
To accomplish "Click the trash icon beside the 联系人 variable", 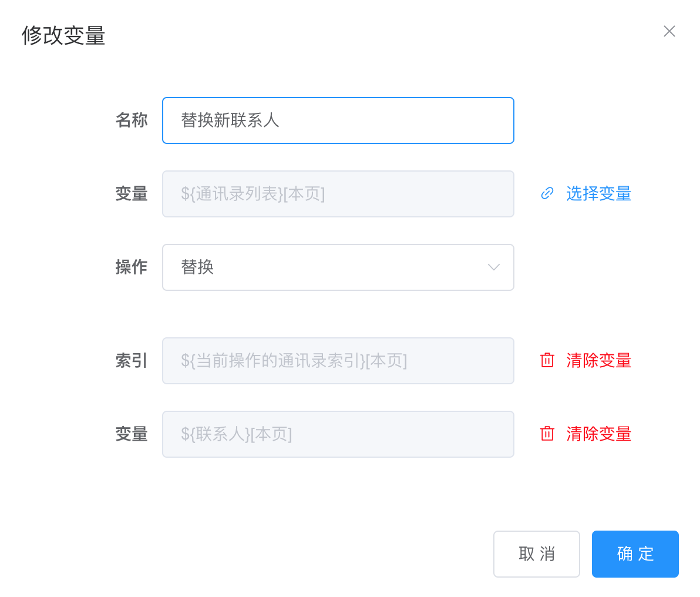I will (x=547, y=434).
